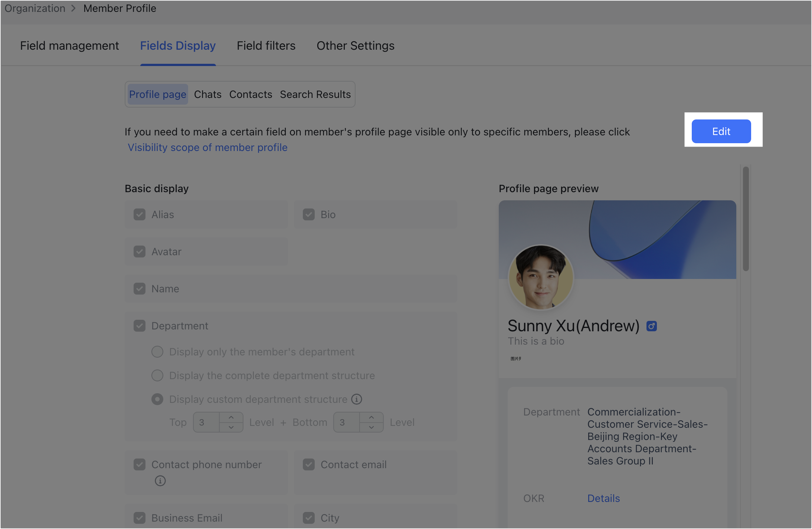
Task: Toggle the Name checkbox
Action: (x=140, y=289)
